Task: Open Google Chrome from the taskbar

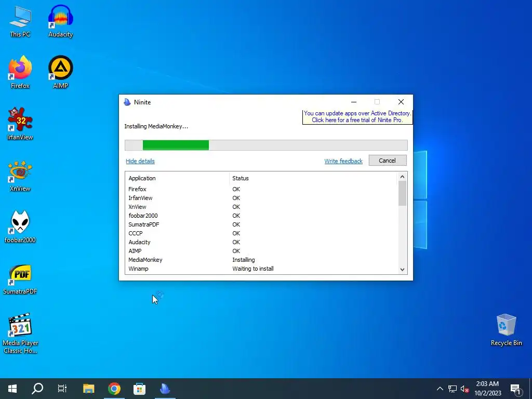Action: coord(114,389)
